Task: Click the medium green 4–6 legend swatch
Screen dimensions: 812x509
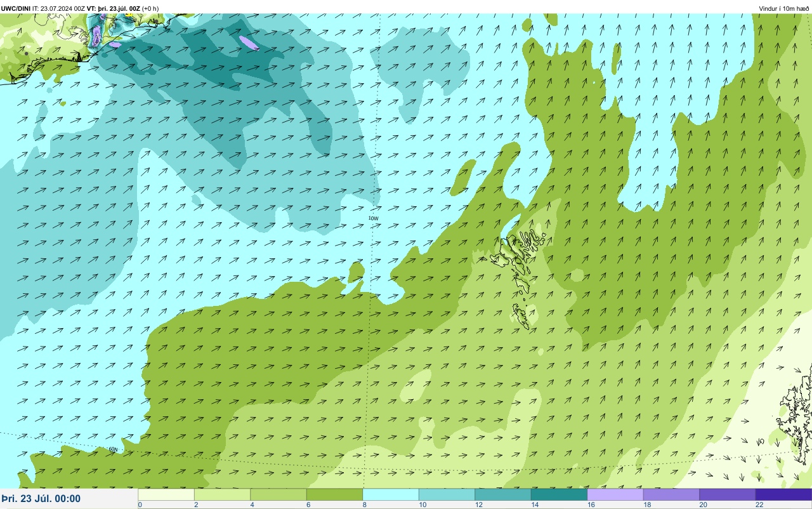Action: coord(278,494)
